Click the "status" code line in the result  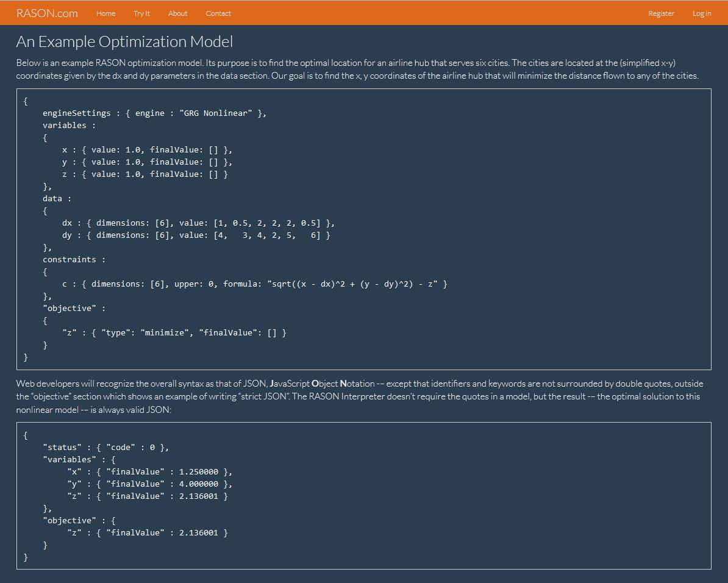pos(105,448)
